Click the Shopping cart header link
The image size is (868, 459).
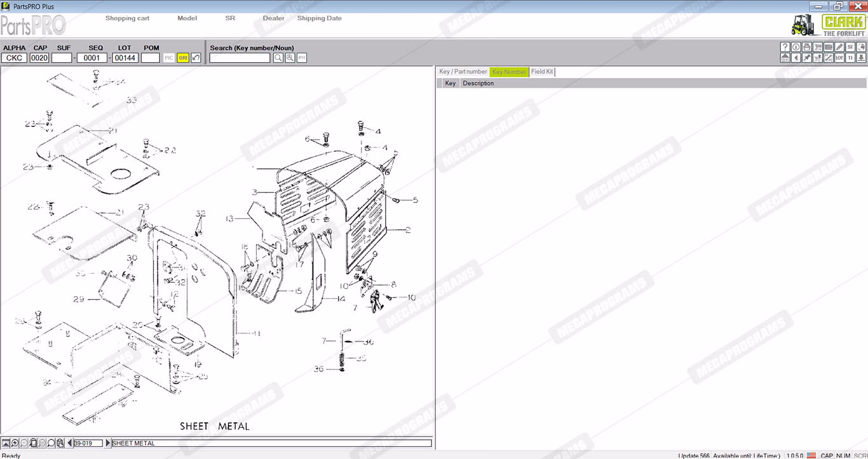(x=127, y=18)
